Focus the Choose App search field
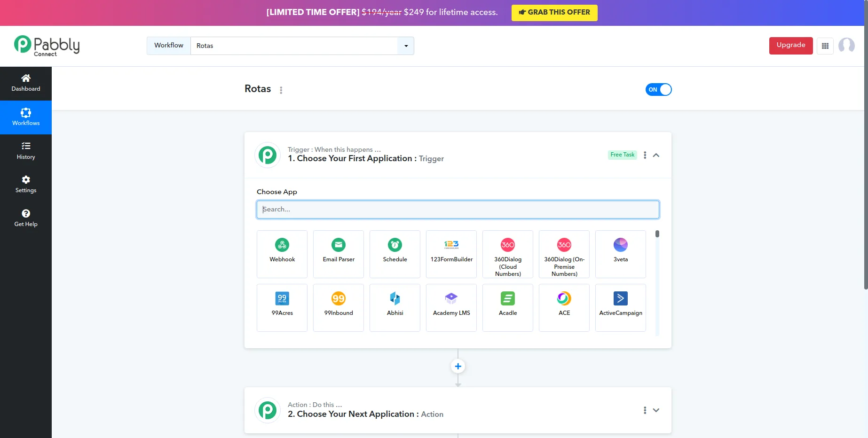The height and width of the screenshot is (438, 868). [x=458, y=210]
